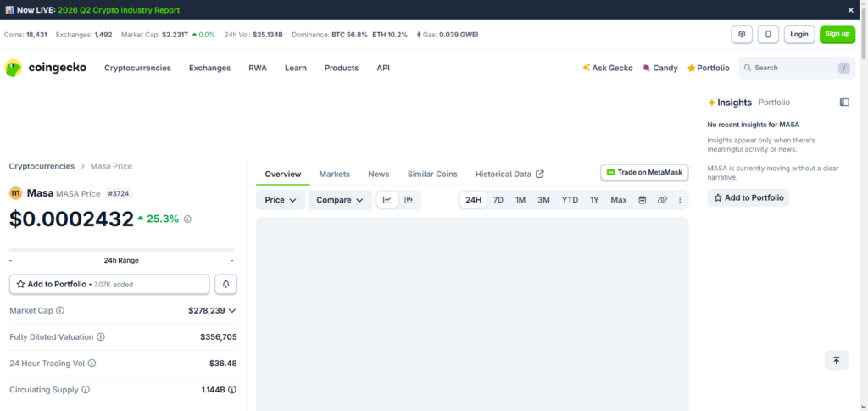Click the Fully Diluted Valuation info icon
The image size is (868, 411).
101,337
